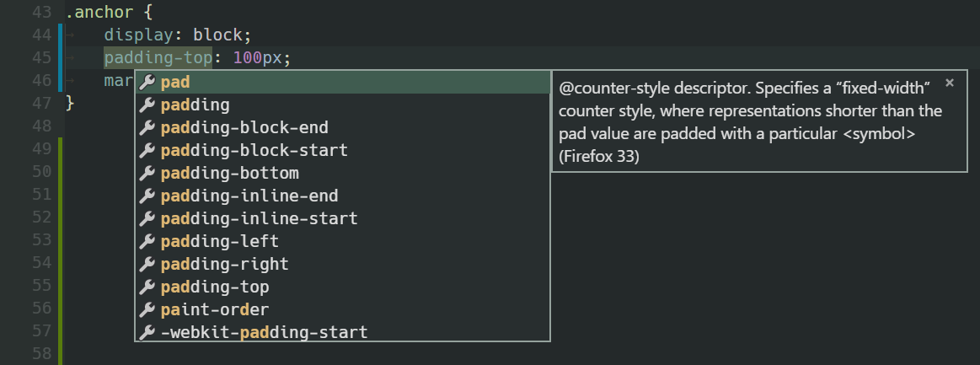Click the description text in documentation popup
Viewport: 980px width, 365px height.
point(750,122)
